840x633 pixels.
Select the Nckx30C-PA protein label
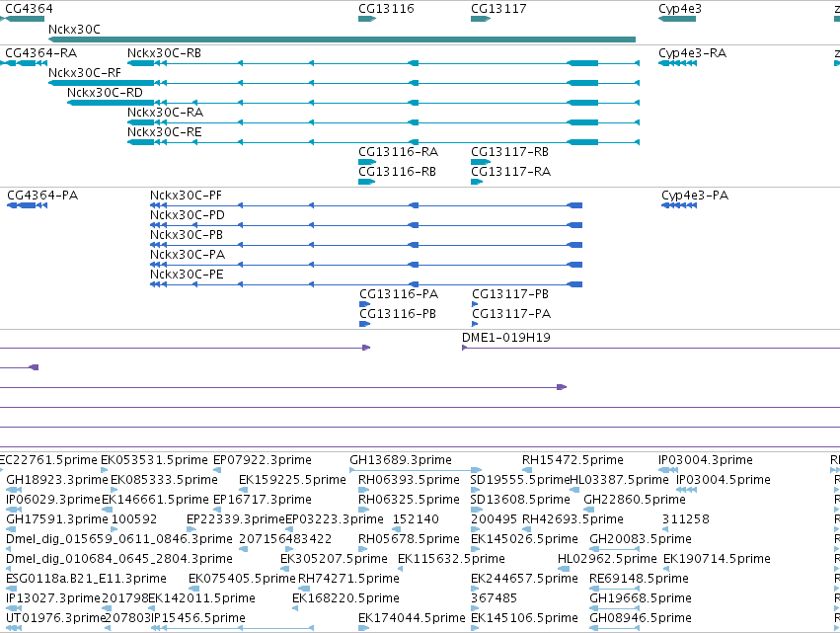(x=188, y=255)
